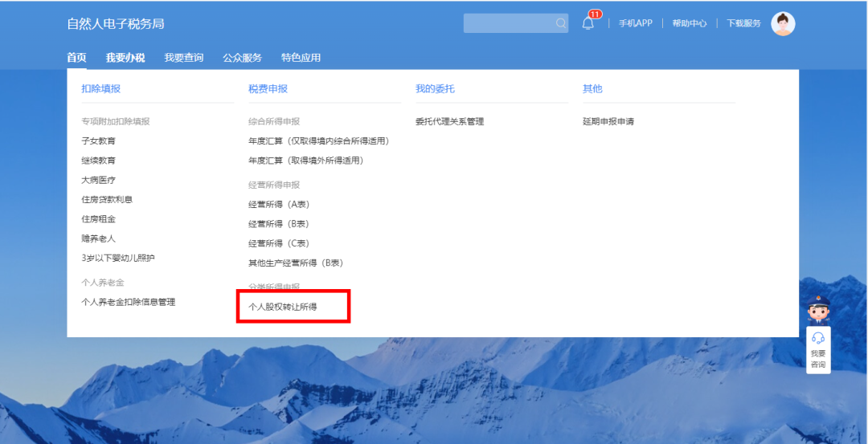Open the 我要办税 menu
Image resolution: width=868 pixels, height=444 pixels.
coord(125,58)
